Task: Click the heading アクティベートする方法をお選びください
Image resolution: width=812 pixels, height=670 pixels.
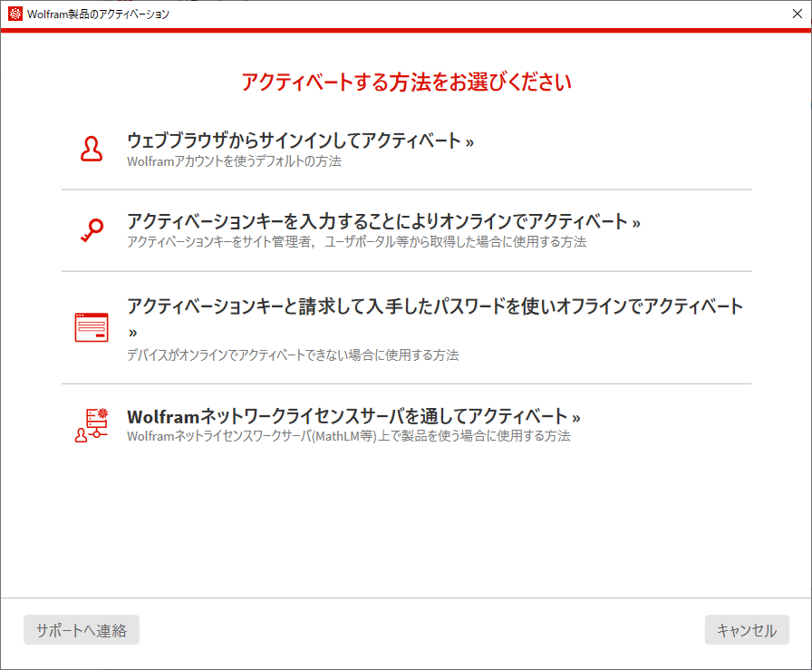Action: (407, 83)
